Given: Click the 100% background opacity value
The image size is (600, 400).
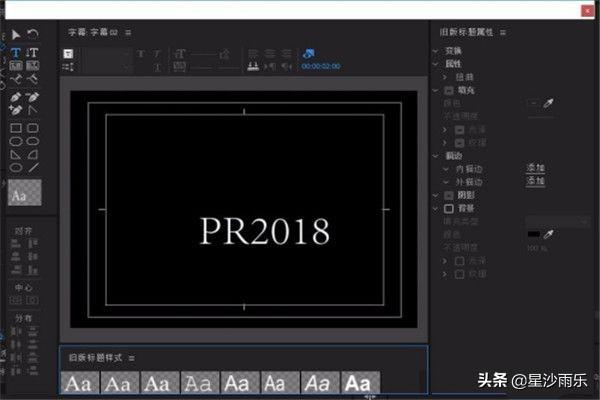Looking at the screenshot, I should tap(537, 248).
